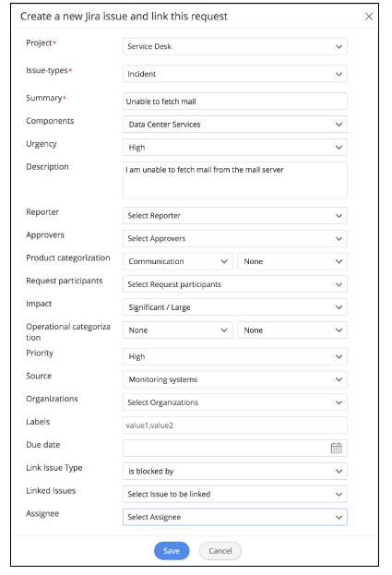Expand the Urgency dropdown

click(235, 148)
